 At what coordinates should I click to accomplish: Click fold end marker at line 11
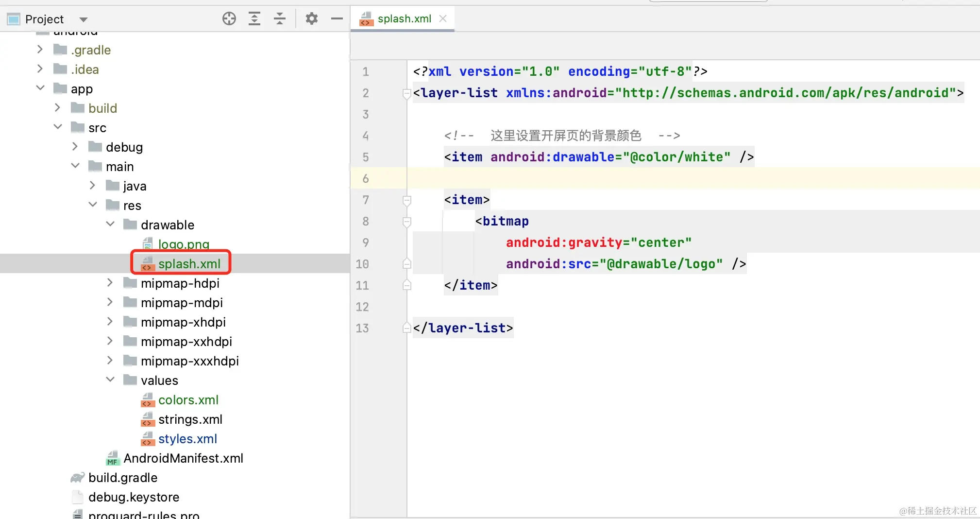click(407, 285)
